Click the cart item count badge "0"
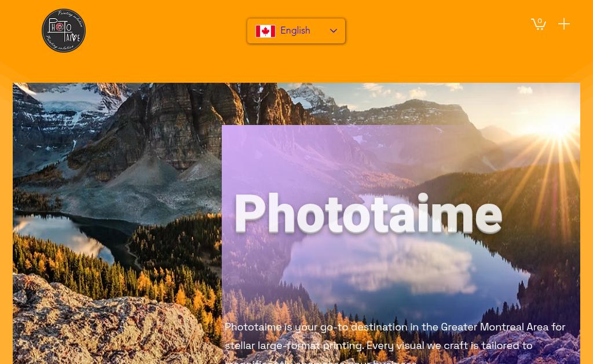 (540, 21)
